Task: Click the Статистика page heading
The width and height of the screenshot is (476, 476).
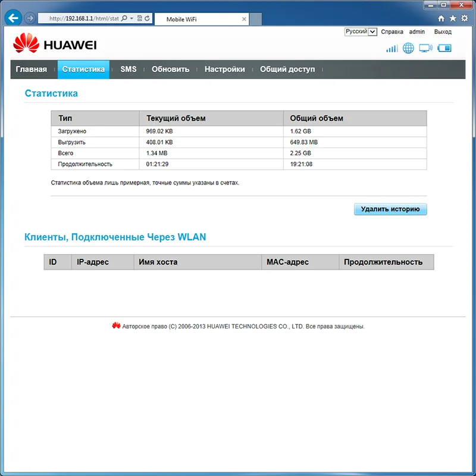Action: point(51,93)
